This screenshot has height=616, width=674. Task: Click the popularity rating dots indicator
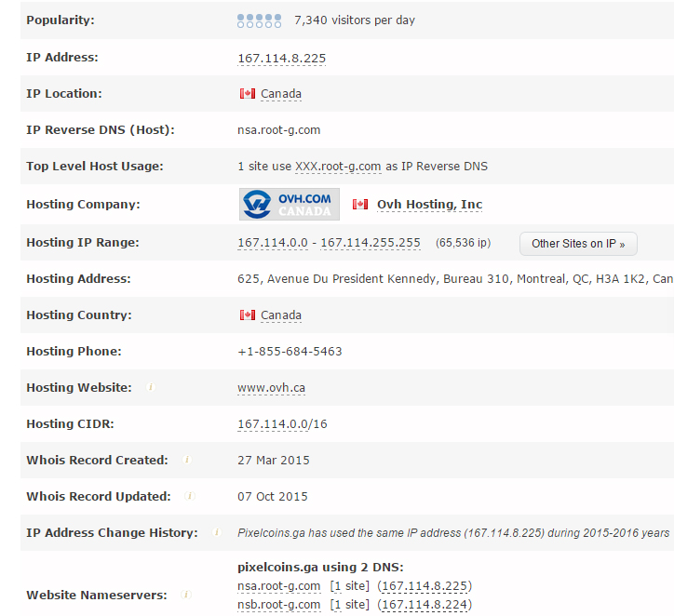pos(259,20)
